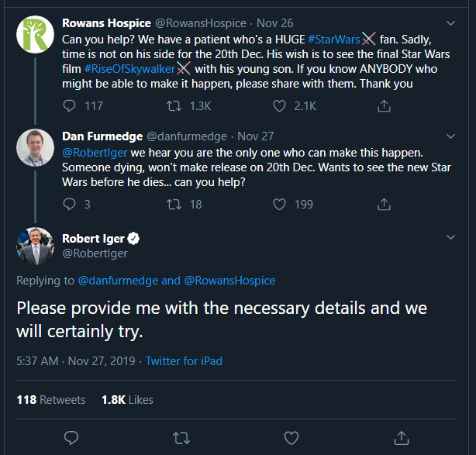Retweet Dan Furmedge's tweet

coord(174,205)
